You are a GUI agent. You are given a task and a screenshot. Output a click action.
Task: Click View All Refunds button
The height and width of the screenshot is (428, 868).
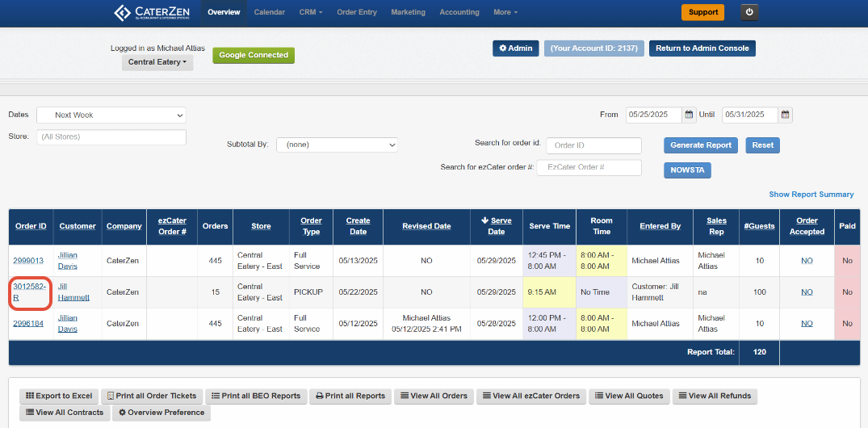coord(715,396)
